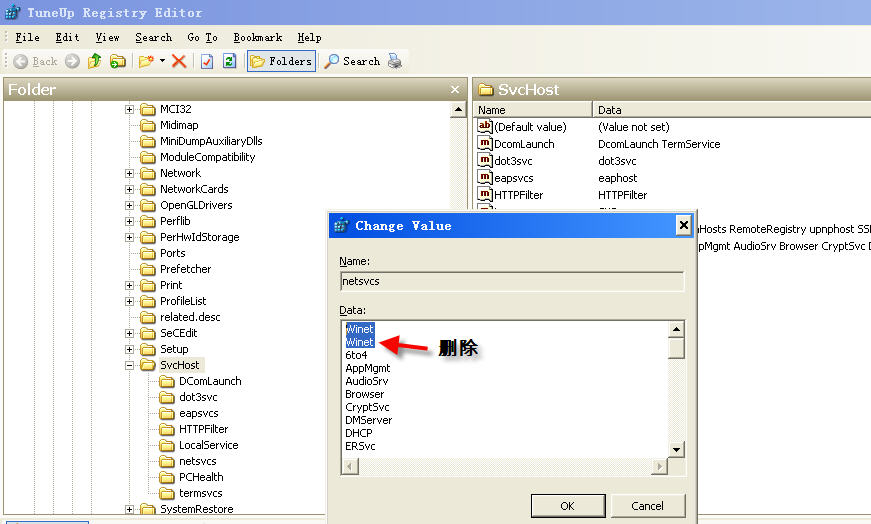The width and height of the screenshot is (871, 524).
Task: Open the Edit menu
Action: point(67,37)
